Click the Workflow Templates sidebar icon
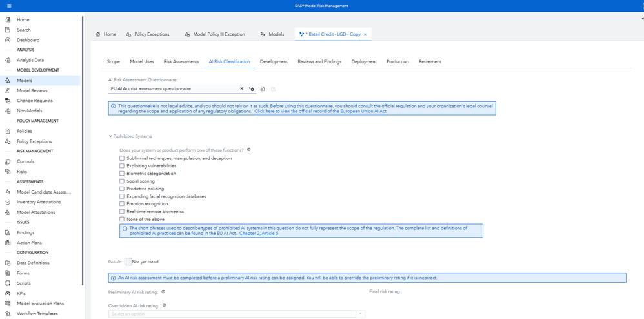Viewport: 644px width, 319px height. pos(7,314)
